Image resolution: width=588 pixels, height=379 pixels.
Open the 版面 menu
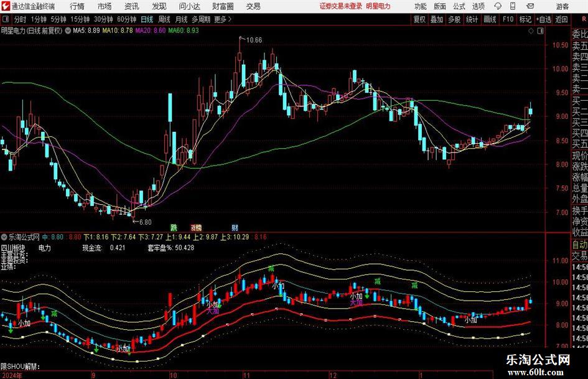tap(440, 6)
